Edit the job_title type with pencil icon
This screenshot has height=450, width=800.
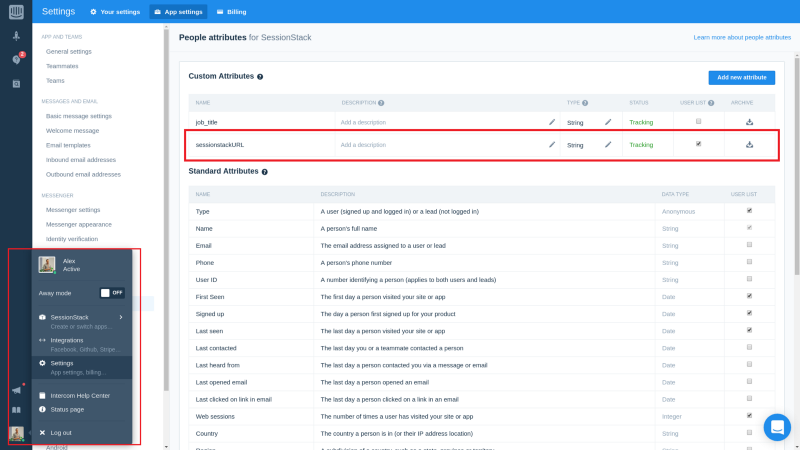click(x=607, y=122)
